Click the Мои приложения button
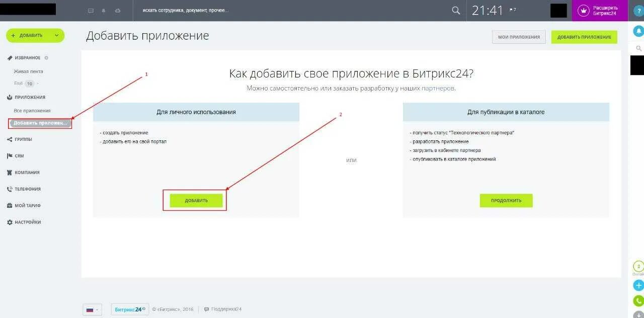Screen dimensions: 644x318 click(519, 37)
